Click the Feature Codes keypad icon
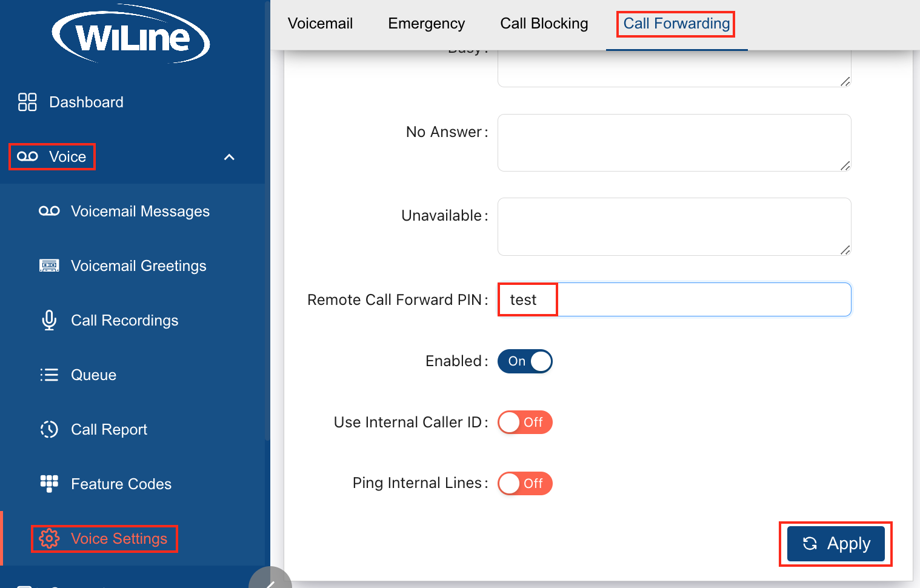 (49, 484)
